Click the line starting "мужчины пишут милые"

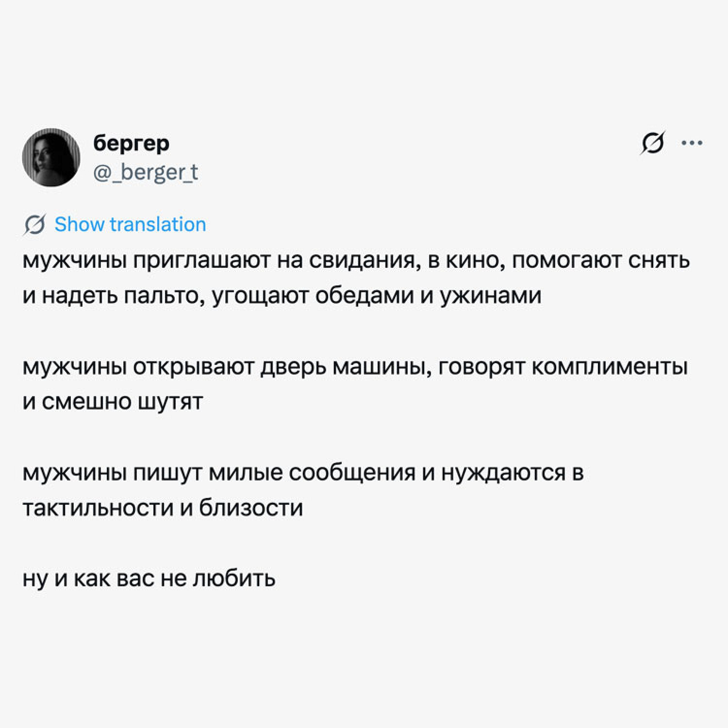click(303, 473)
